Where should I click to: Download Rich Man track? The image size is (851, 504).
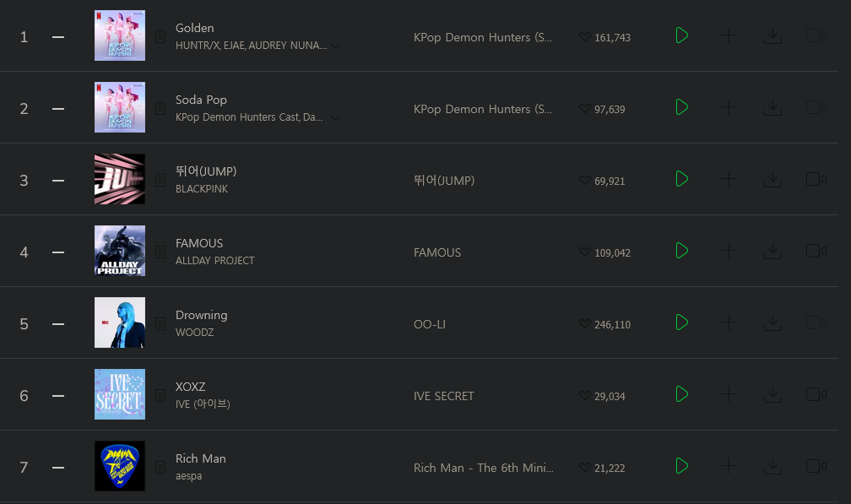coord(772,466)
